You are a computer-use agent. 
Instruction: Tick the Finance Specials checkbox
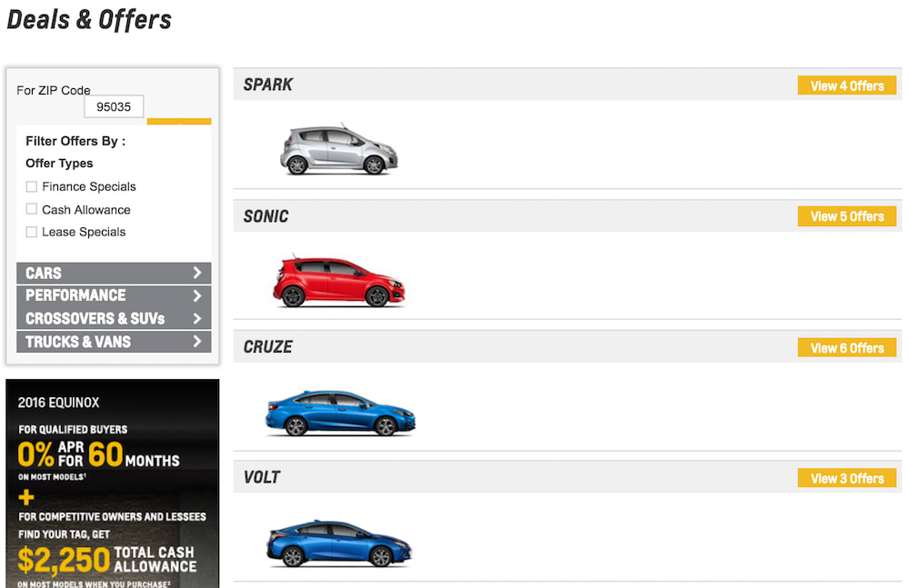point(32,186)
